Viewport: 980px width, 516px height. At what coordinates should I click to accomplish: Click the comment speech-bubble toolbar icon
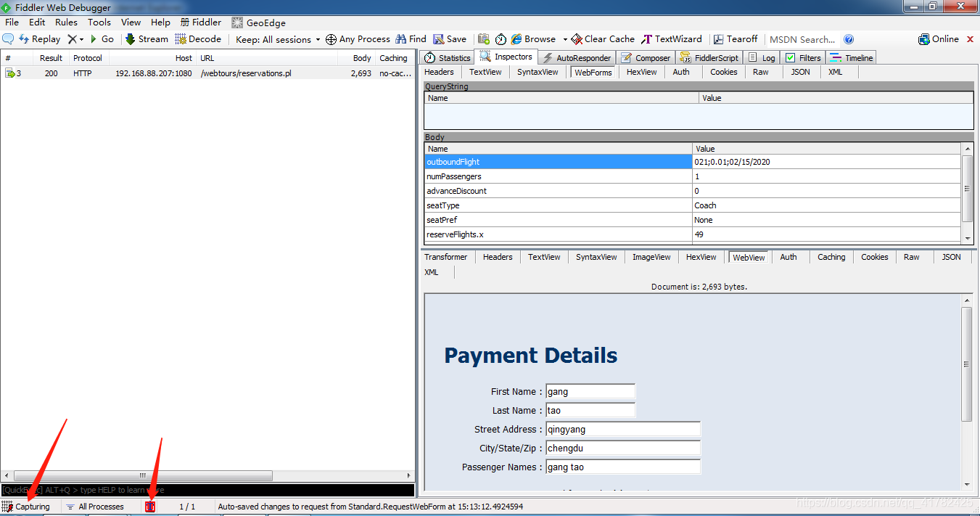tap(9, 39)
